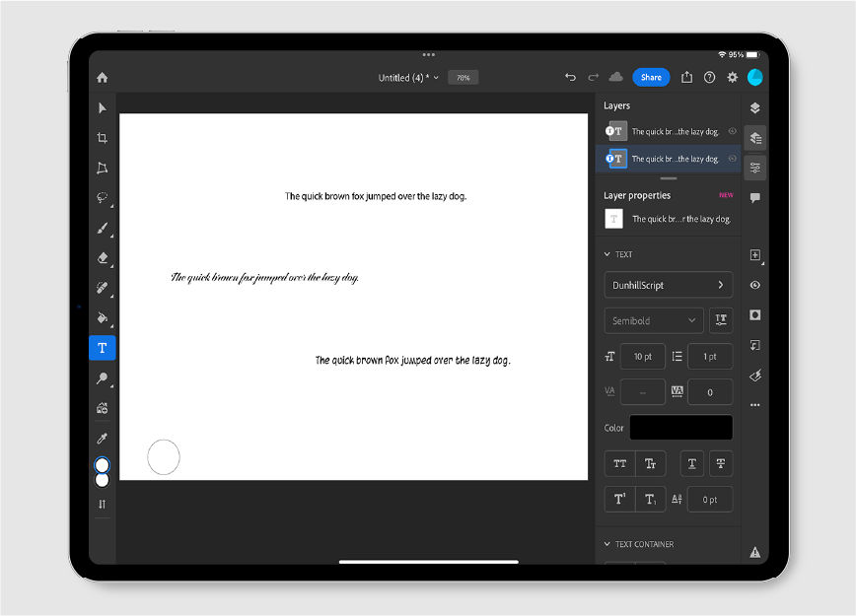Pick the Paintbrush tool

pos(102,228)
